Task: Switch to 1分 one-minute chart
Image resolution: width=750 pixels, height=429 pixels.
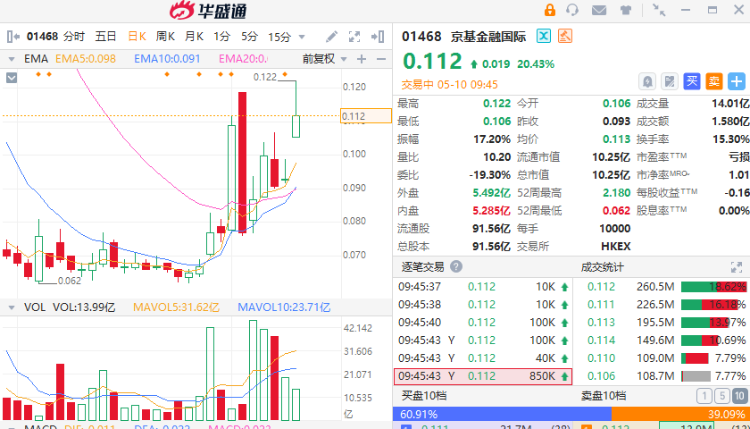Action: click(221, 36)
